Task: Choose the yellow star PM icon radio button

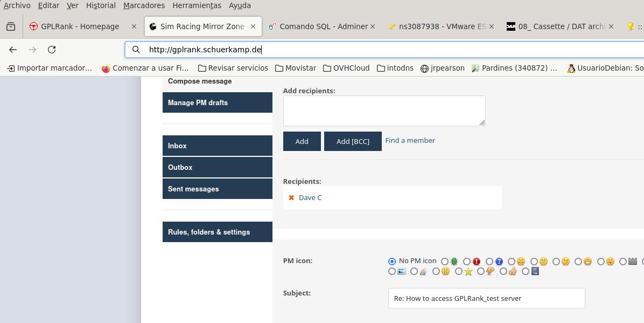Action: click(x=459, y=272)
